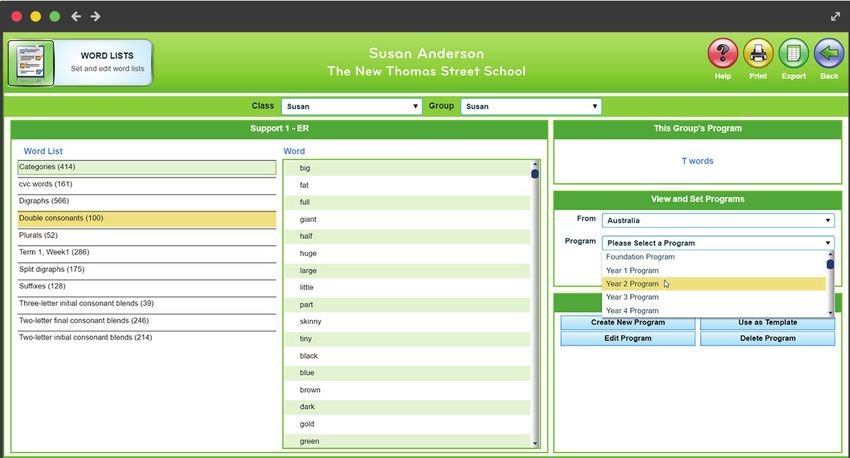This screenshot has height=458, width=850.
Task: Click the Print icon
Action: click(x=758, y=54)
